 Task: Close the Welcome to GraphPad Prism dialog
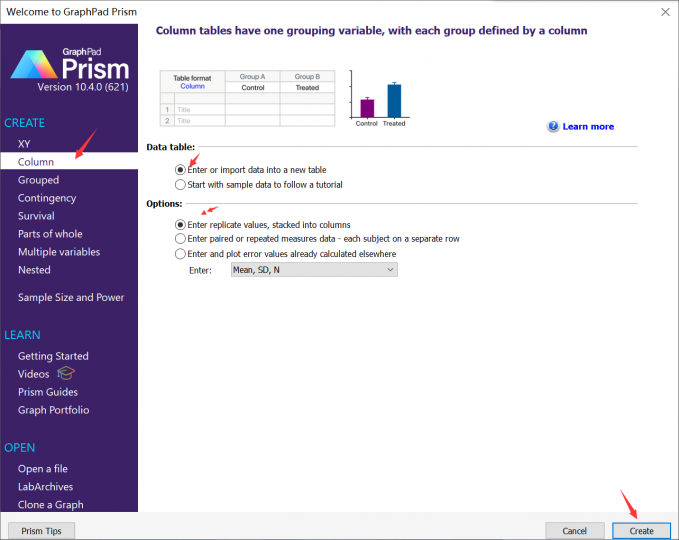click(665, 12)
